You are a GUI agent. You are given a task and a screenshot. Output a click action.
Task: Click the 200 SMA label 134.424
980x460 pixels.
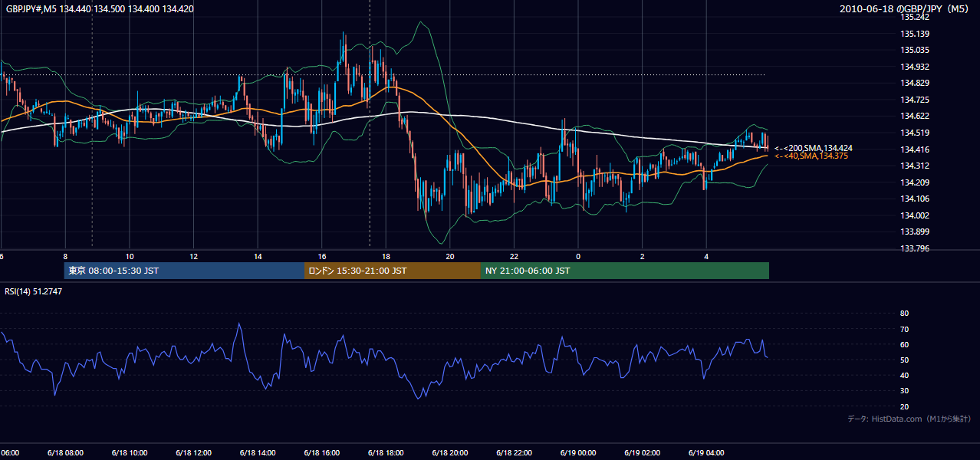(x=813, y=148)
